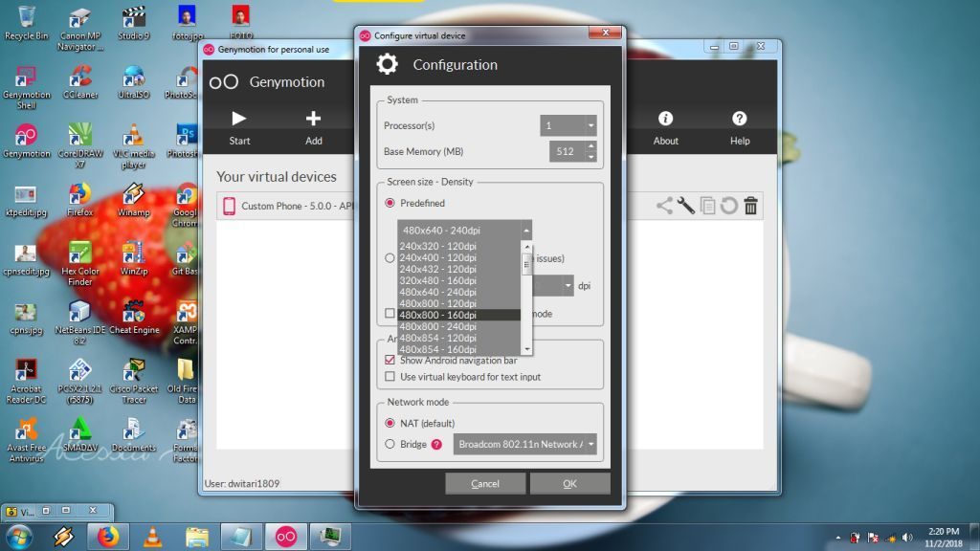
Task: Open the Genymotion desktop shortcut
Action: (x=26, y=141)
